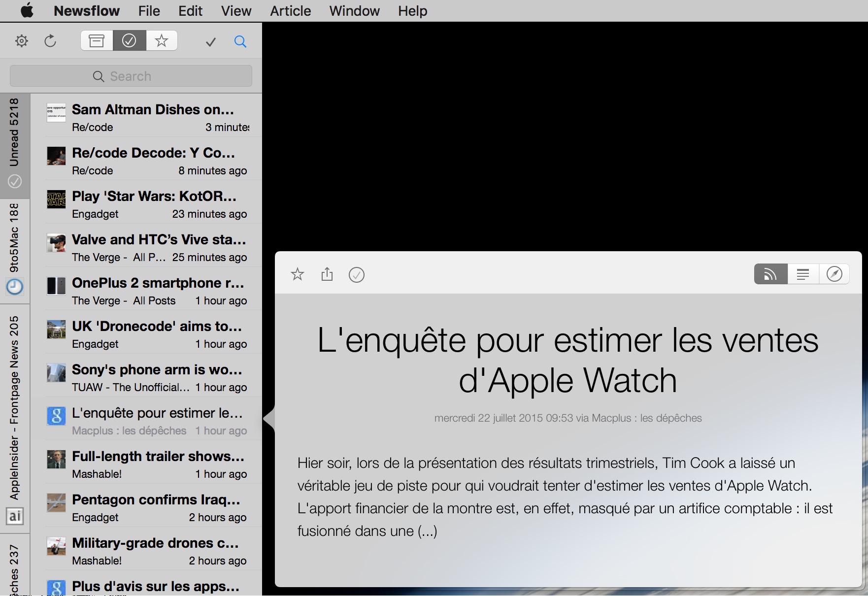The height and width of the screenshot is (596, 868).
Task: Click 'TUAW - The Unofficial…' source label
Action: click(131, 388)
